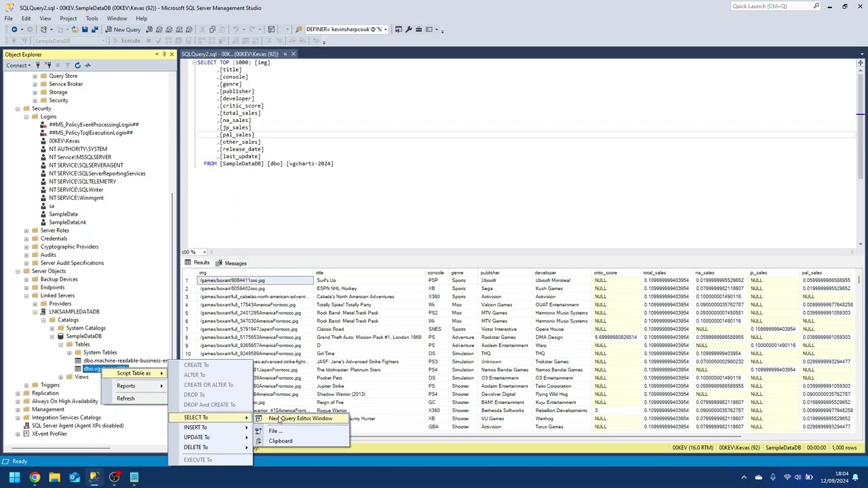Open the INSERT To submenu
The width and height of the screenshot is (868, 488).
(x=210, y=427)
